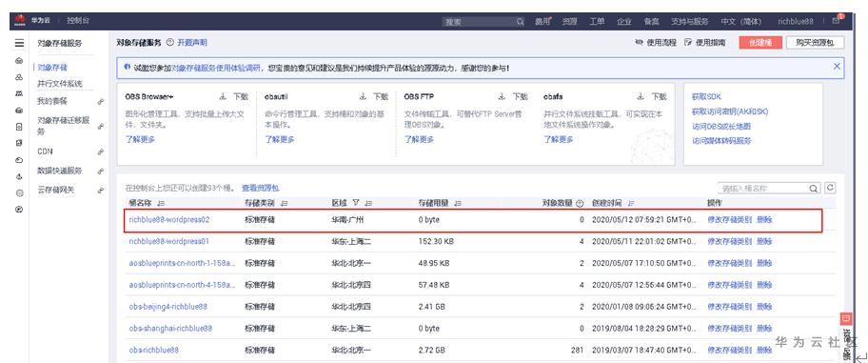
Task: Click 了解更多 under OBS Browser+
Action: tap(140, 139)
